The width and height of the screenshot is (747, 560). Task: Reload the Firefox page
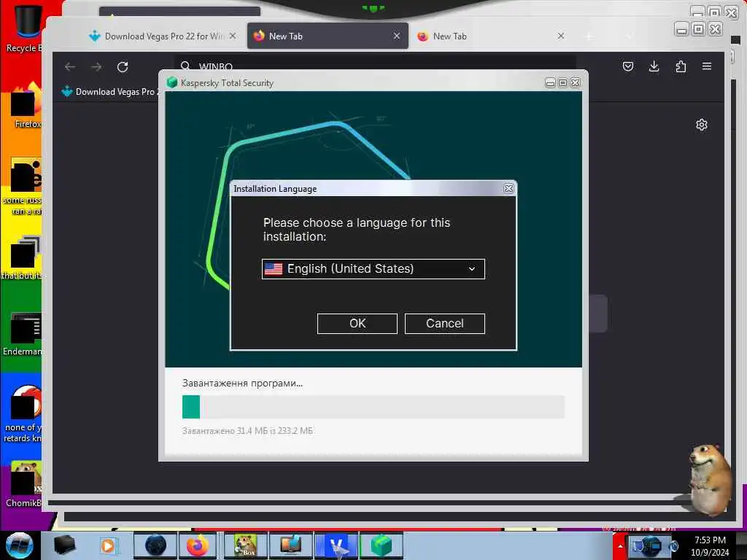coord(123,66)
